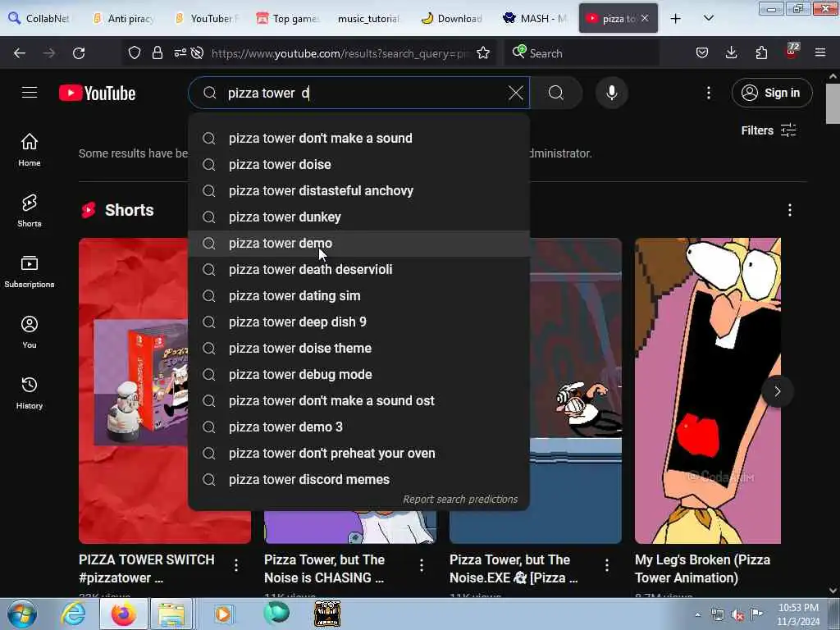Click the My Leg's Broken thumbnail
840x630 pixels.
point(708,390)
